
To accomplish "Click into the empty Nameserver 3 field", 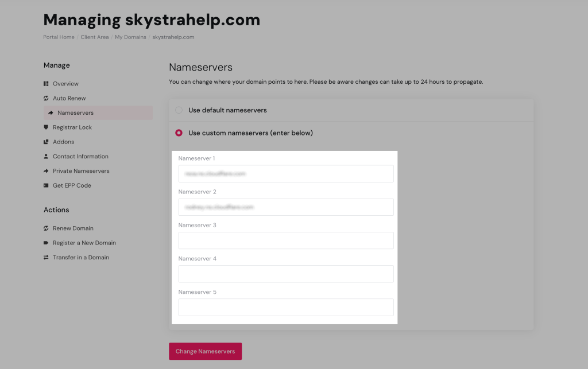I will click(x=285, y=240).
